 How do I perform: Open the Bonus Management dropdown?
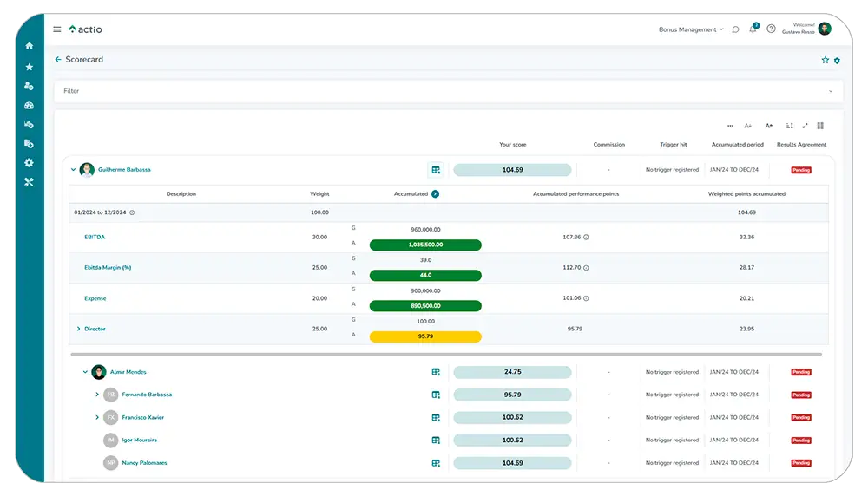coord(690,29)
